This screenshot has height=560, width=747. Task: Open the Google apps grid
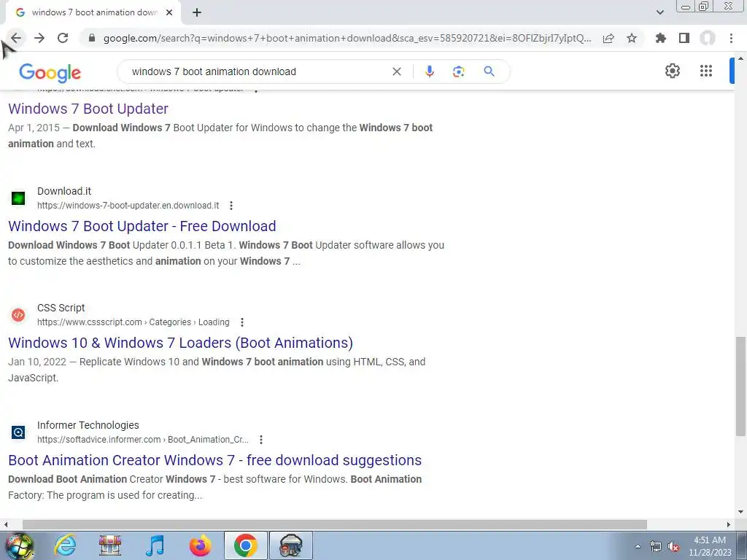[x=706, y=71]
